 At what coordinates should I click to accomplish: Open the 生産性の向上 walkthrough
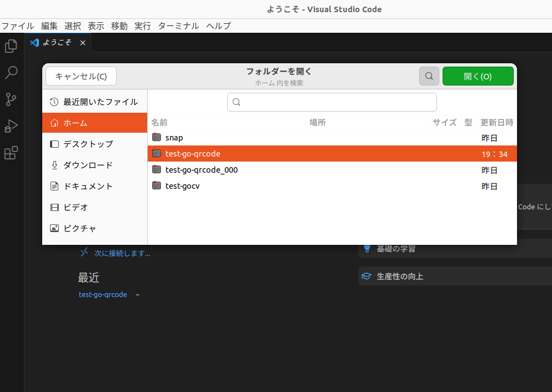pos(455,276)
